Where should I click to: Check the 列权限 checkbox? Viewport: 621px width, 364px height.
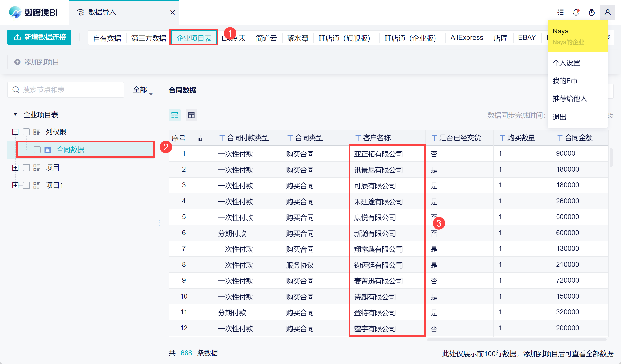(26, 132)
